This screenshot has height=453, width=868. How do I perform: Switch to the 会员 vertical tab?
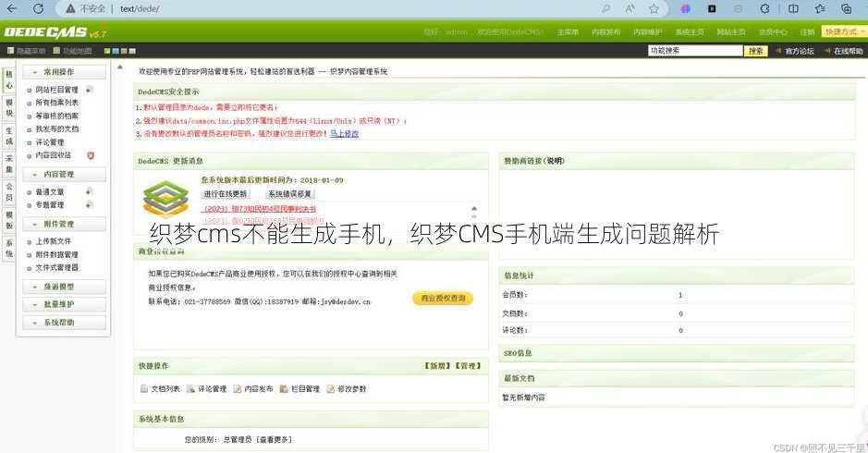pos(9,191)
